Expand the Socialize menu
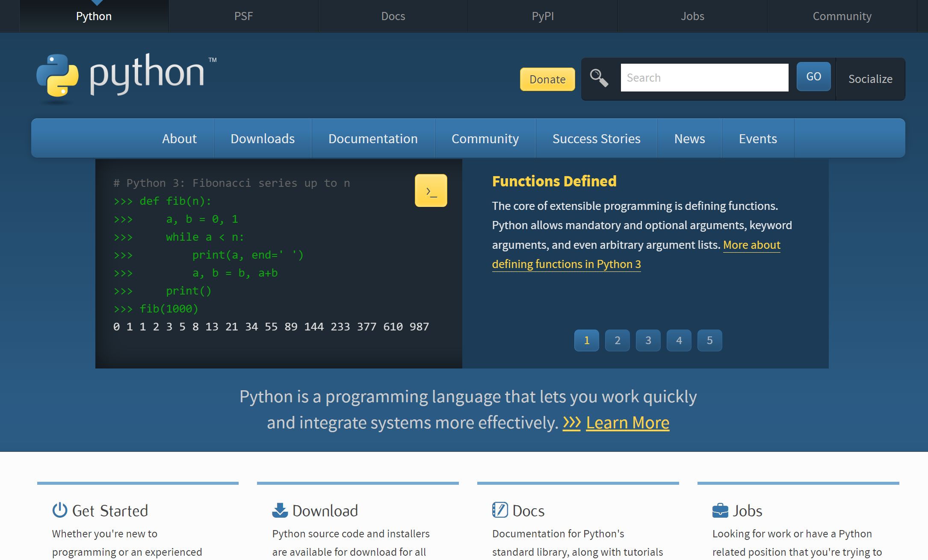Viewport: 928px width, 560px height. (x=870, y=79)
